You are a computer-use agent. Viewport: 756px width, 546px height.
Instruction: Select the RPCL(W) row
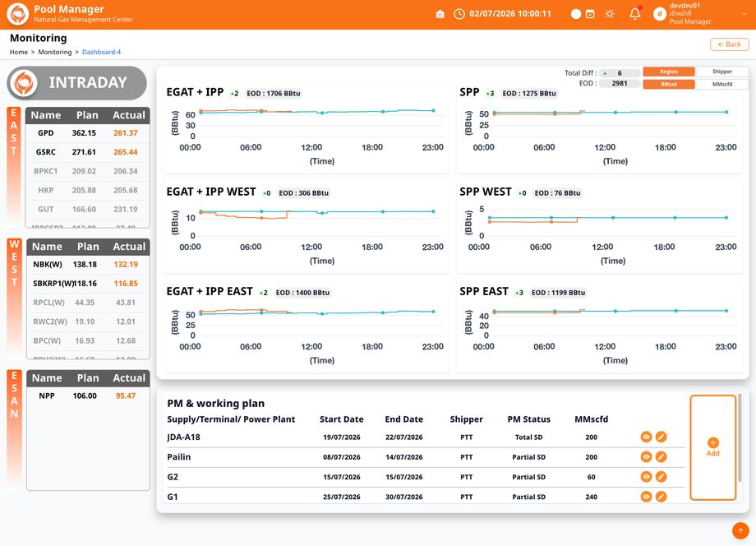point(88,303)
